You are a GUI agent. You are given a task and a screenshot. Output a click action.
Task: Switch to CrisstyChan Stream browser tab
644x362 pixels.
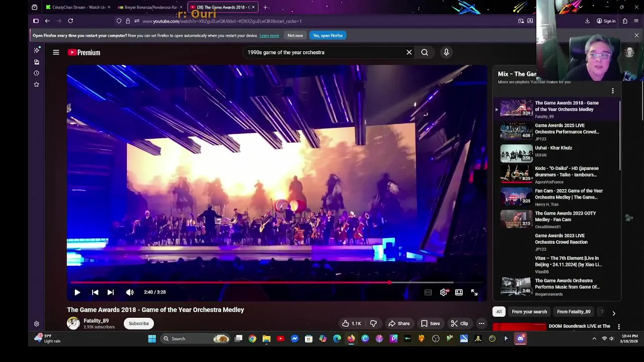tap(78, 7)
